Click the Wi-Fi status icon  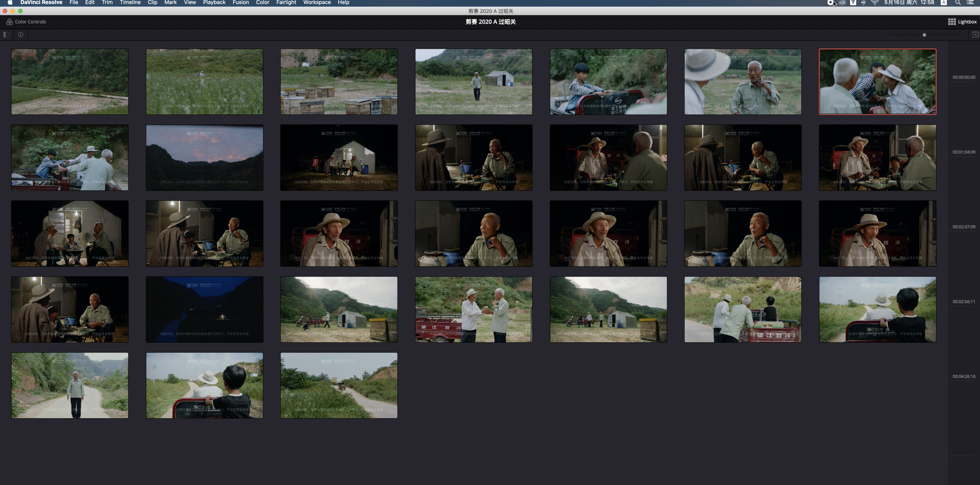(x=875, y=3)
